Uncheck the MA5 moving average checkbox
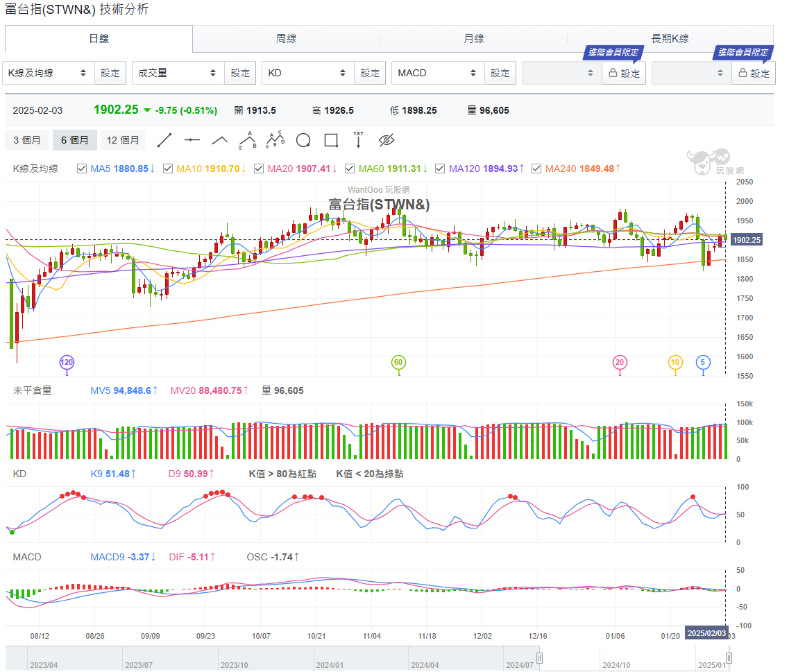Image resolution: width=789 pixels, height=672 pixels. (83, 169)
